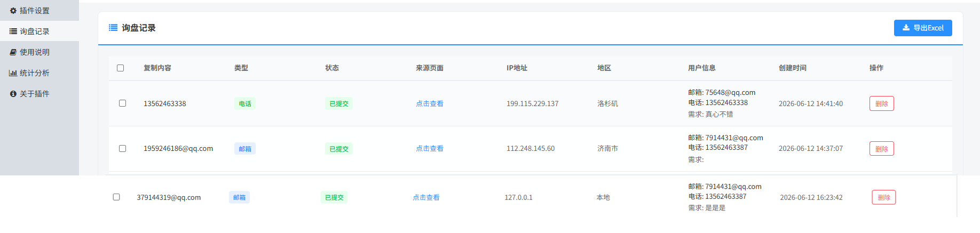
Task: Click 已提交 status in 1959246186@qq.com row
Action: (x=339, y=149)
